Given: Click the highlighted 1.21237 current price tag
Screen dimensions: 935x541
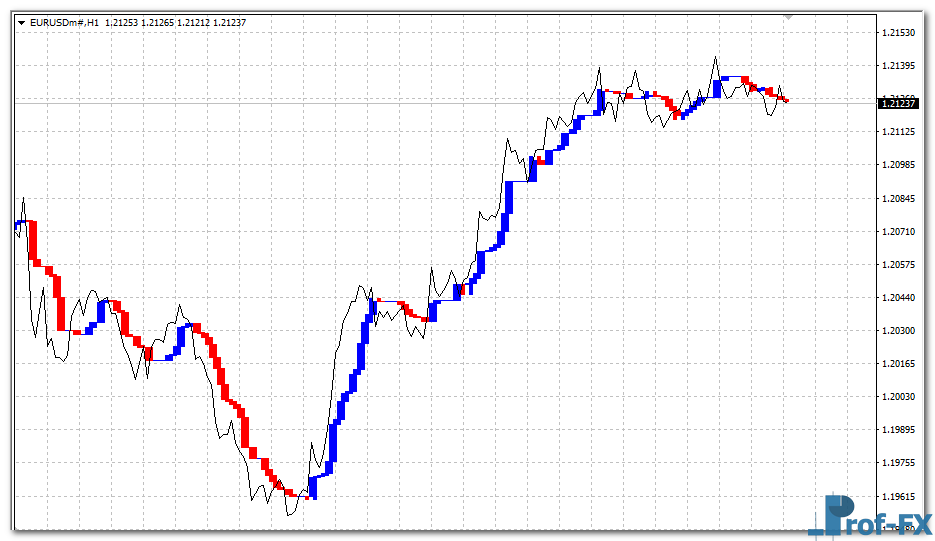Looking at the screenshot, I should (x=897, y=102).
